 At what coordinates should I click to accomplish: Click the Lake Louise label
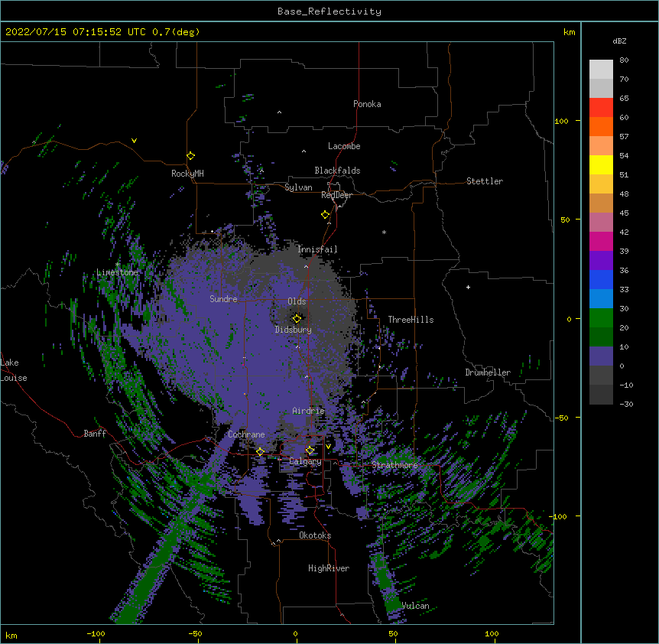click(13, 370)
